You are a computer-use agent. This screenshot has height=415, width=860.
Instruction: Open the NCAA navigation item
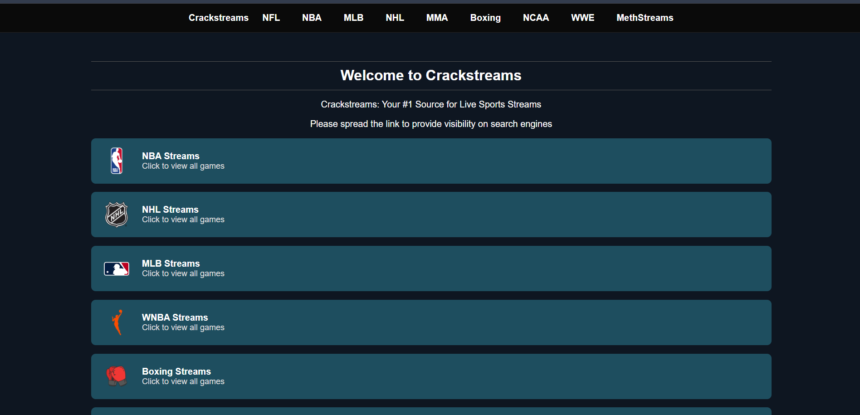pyautogui.click(x=535, y=18)
